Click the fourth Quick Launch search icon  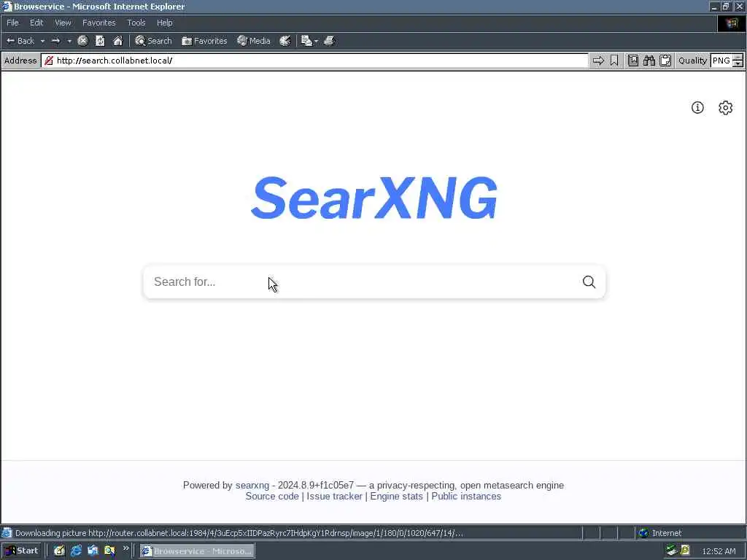coord(109,551)
